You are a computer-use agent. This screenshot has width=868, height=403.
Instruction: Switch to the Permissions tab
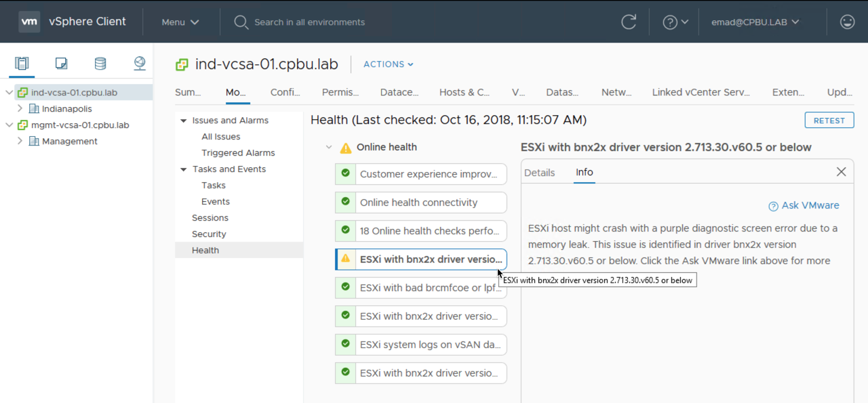340,92
